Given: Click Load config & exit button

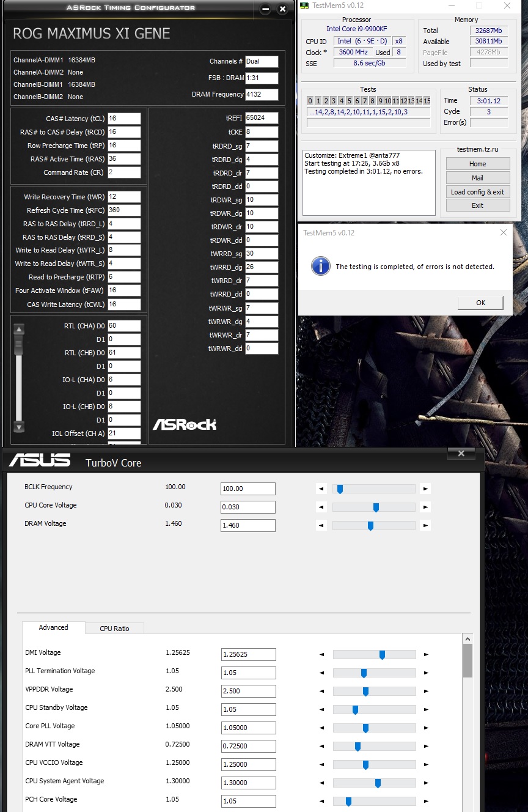Looking at the screenshot, I should (478, 192).
